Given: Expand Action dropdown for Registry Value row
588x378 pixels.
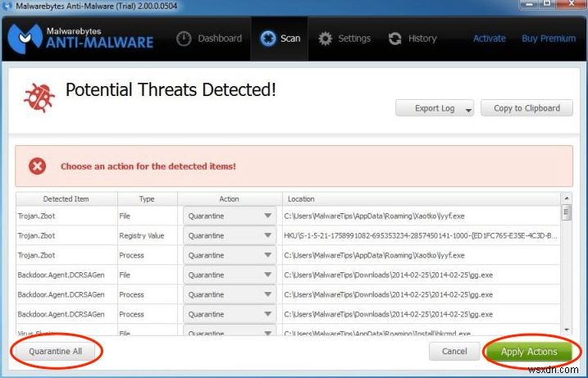Looking at the screenshot, I should pyautogui.click(x=267, y=236).
